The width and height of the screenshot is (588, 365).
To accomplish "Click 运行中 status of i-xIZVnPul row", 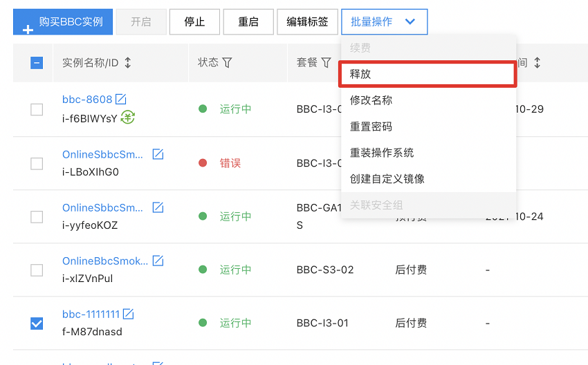I will click(x=235, y=270).
